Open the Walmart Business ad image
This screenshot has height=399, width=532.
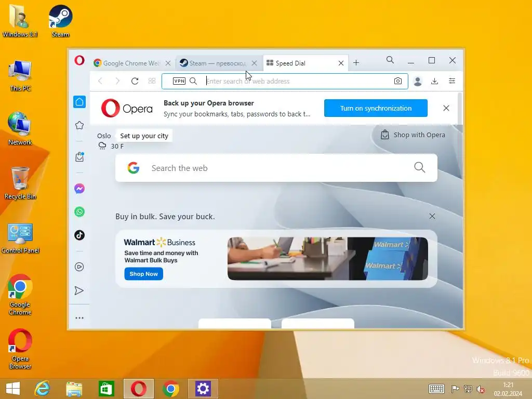coord(328,259)
